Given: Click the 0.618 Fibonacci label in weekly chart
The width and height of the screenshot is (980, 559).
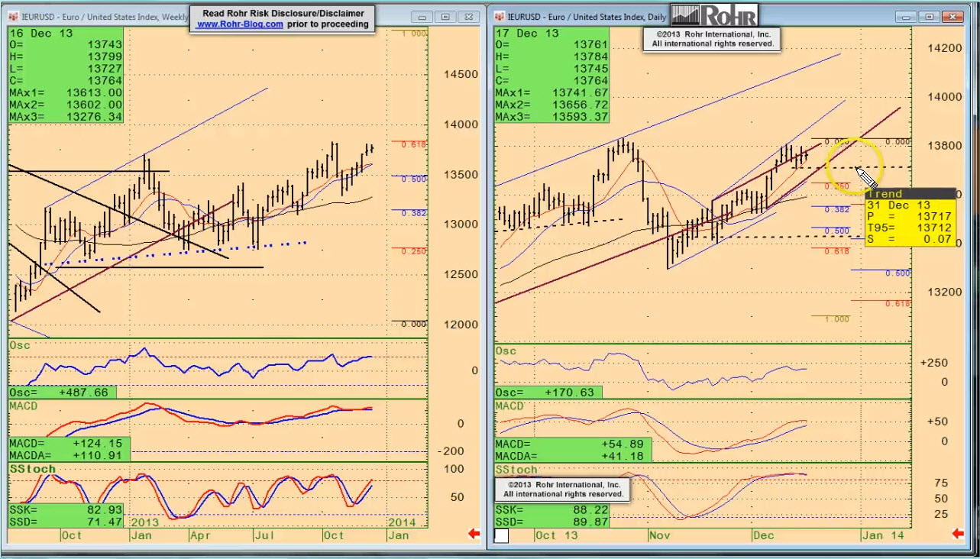Looking at the screenshot, I should point(414,144).
